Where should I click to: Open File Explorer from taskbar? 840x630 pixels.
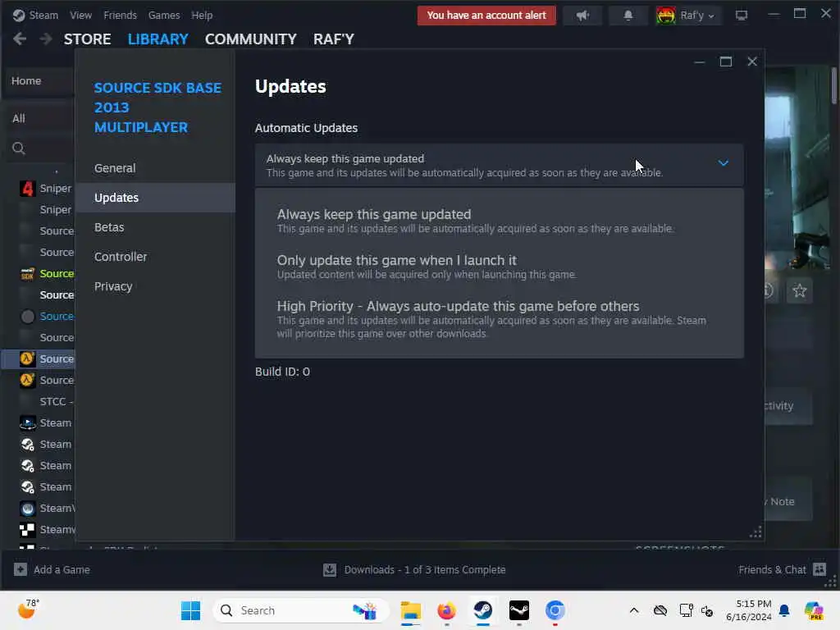pyautogui.click(x=411, y=610)
